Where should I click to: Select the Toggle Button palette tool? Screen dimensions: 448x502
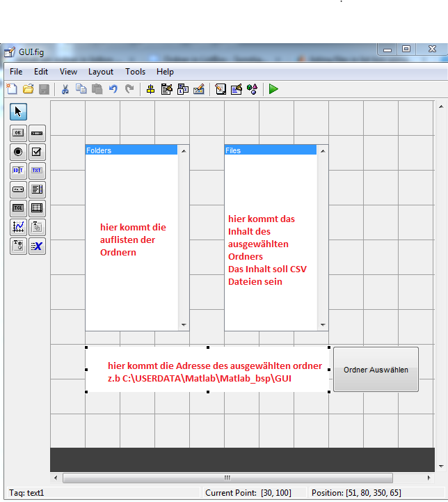point(18,207)
